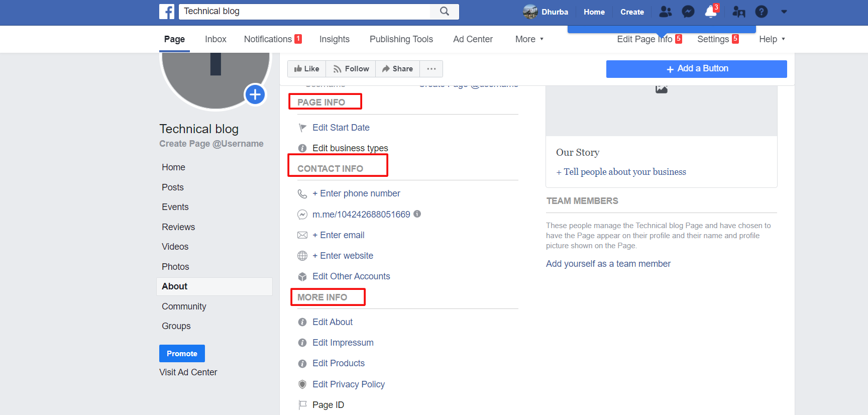Image resolution: width=868 pixels, height=415 pixels.
Task: Click + Enter email
Action: pyautogui.click(x=339, y=235)
